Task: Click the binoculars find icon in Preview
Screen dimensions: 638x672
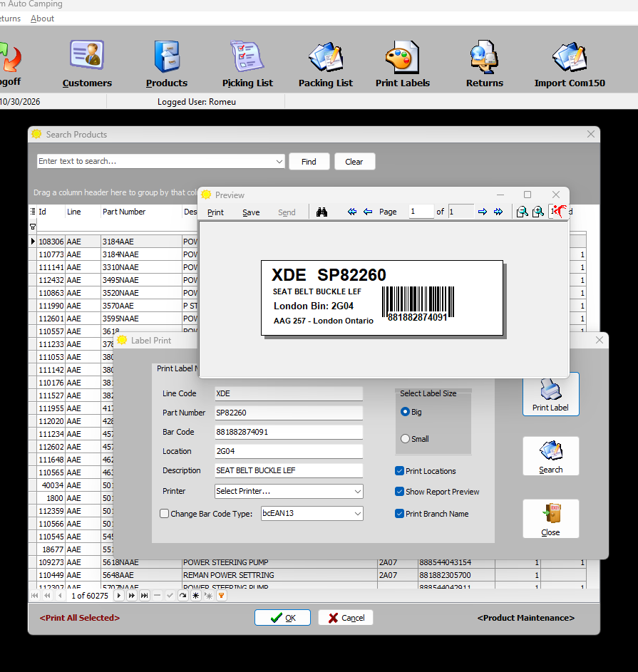Action: coord(321,212)
